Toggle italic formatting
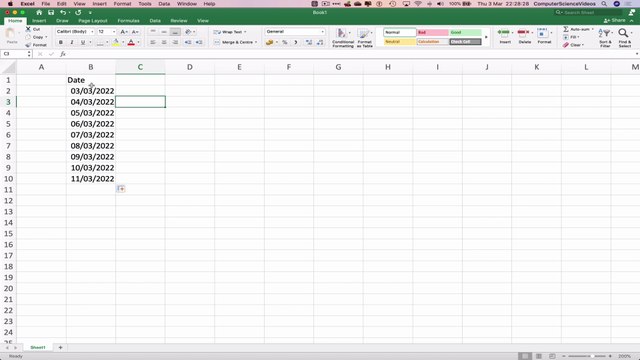The image size is (640, 360). 72,42
